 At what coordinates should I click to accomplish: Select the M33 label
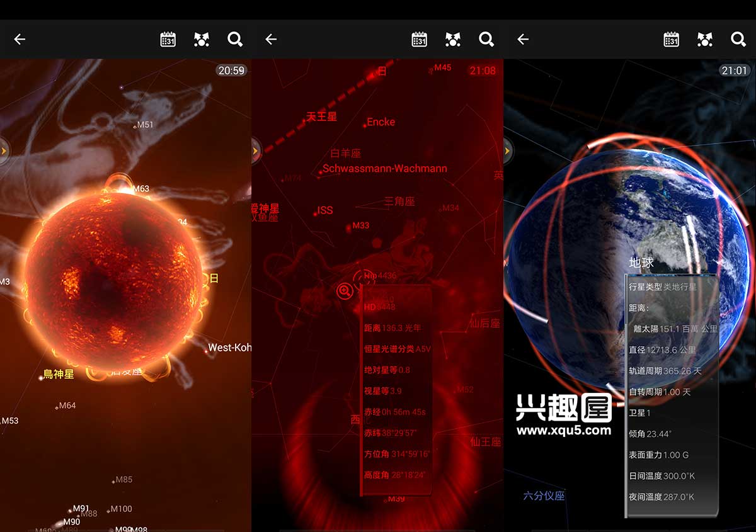[x=361, y=225]
